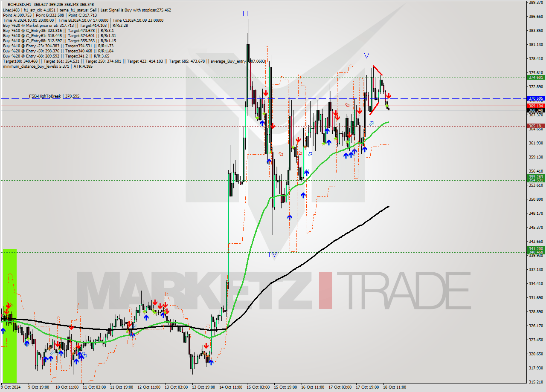Click the blue 'I I I' wave label
Image resolution: width=546 pixels, height=392 pixels.
pyautogui.click(x=247, y=14)
